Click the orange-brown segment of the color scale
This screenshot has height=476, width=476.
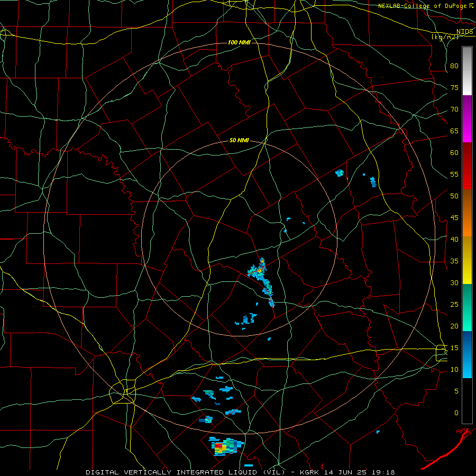coord(467,213)
